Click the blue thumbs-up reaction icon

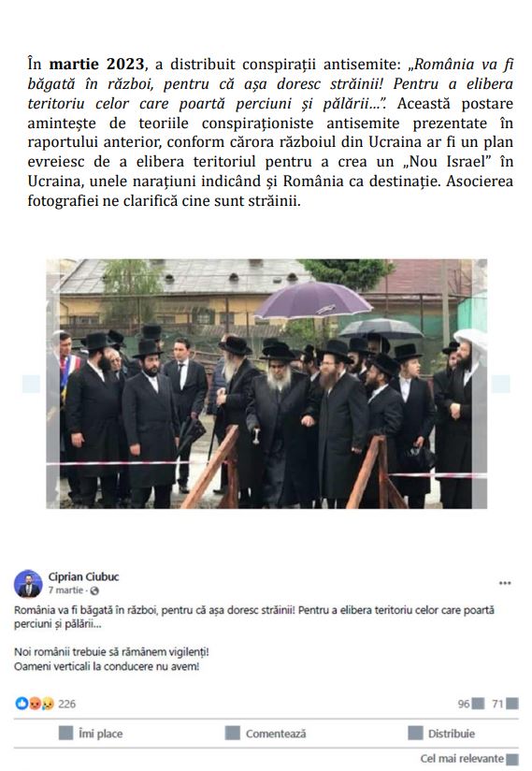[x=22, y=704]
